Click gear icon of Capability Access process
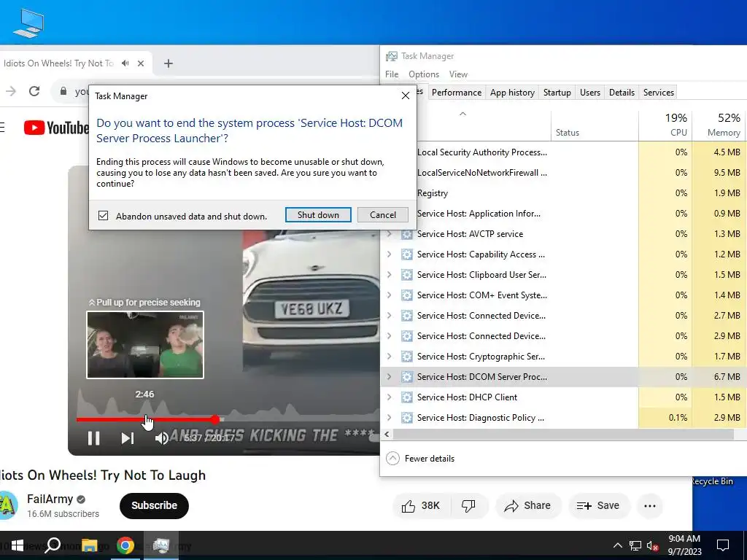 pyautogui.click(x=407, y=254)
